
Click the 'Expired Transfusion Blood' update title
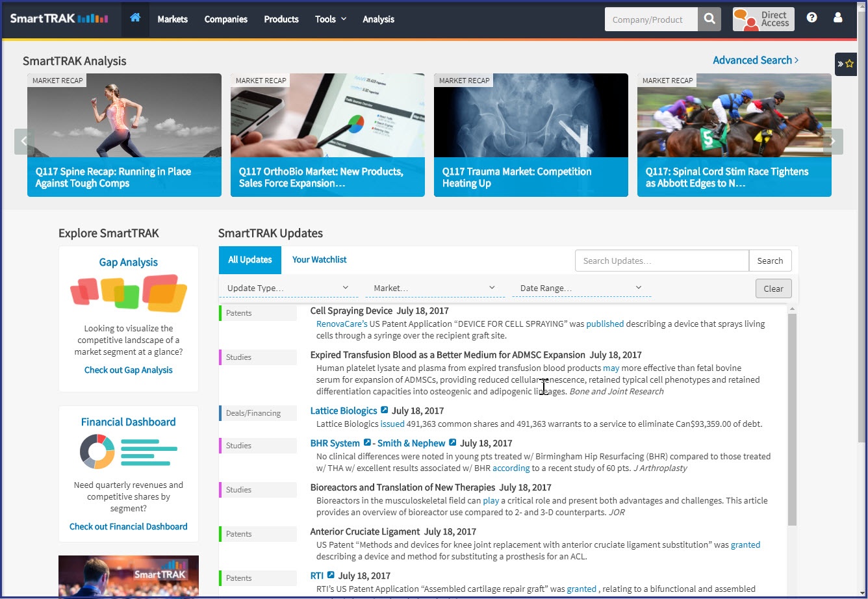pyautogui.click(x=448, y=355)
